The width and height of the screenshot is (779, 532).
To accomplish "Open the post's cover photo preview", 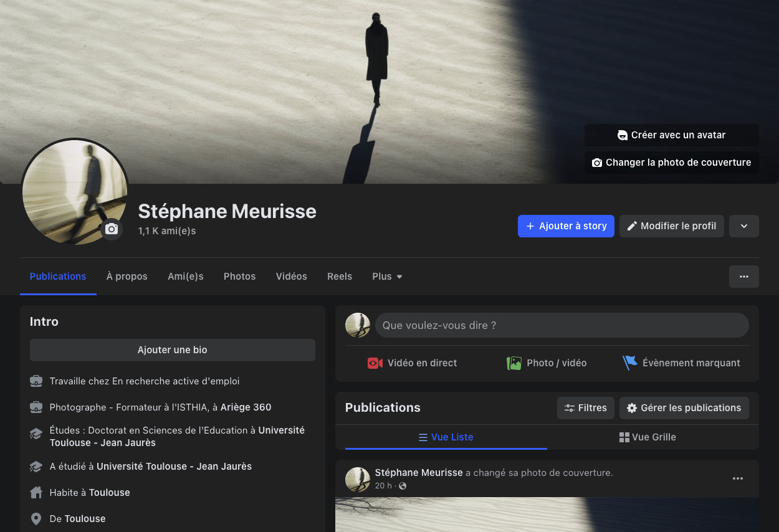I will 547,515.
